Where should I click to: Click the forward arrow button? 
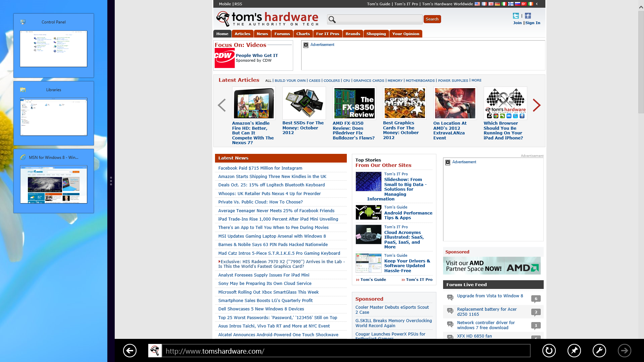pyautogui.click(x=624, y=351)
